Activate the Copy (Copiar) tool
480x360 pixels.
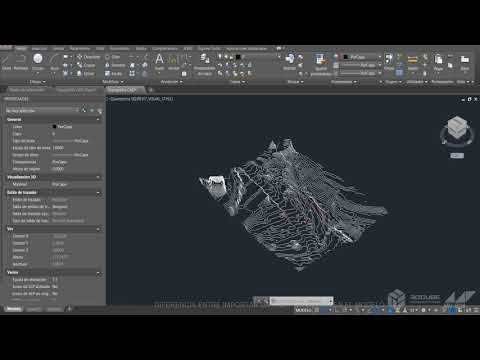pyautogui.click(x=86, y=65)
